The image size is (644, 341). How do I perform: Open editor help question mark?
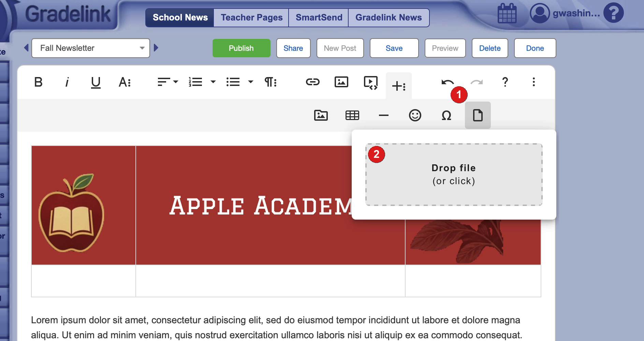point(505,82)
